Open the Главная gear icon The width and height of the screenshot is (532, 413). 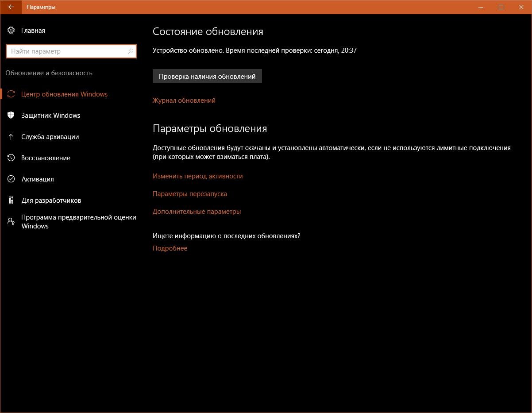click(11, 31)
